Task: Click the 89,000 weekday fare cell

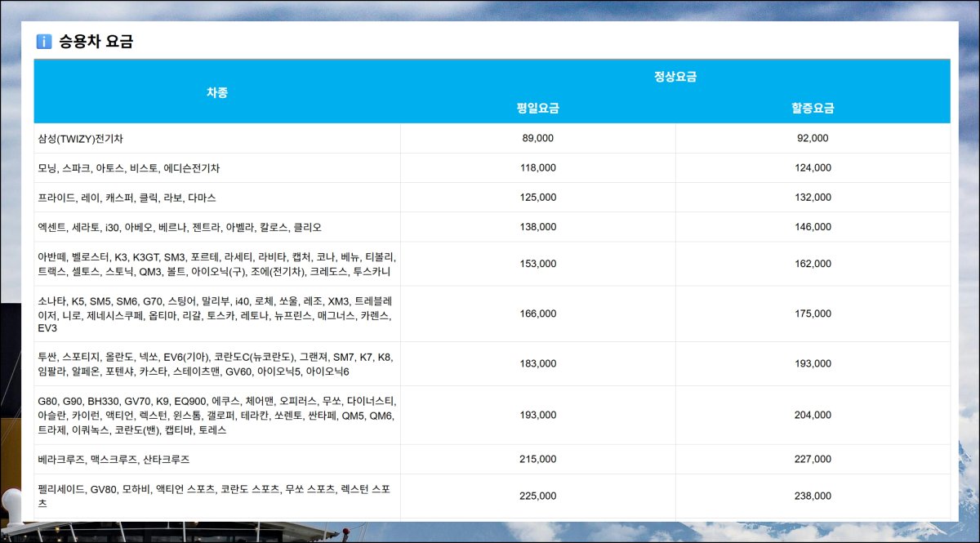Action: coord(538,138)
